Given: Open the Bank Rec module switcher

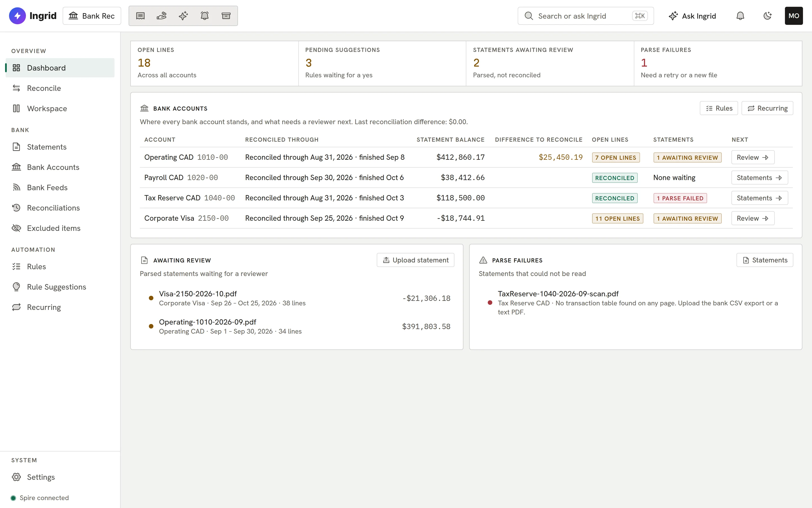Looking at the screenshot, I should click(92, 16).
